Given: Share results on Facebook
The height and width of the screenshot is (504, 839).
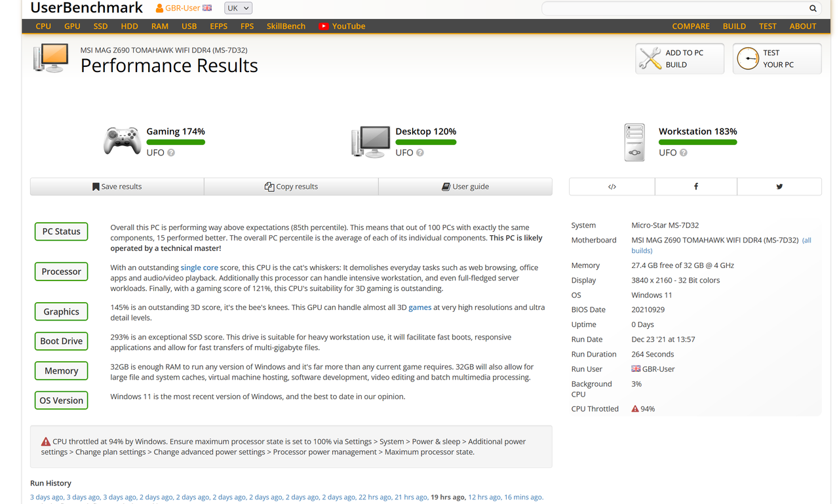Looking at the screenshot, I should pos(696,187).
